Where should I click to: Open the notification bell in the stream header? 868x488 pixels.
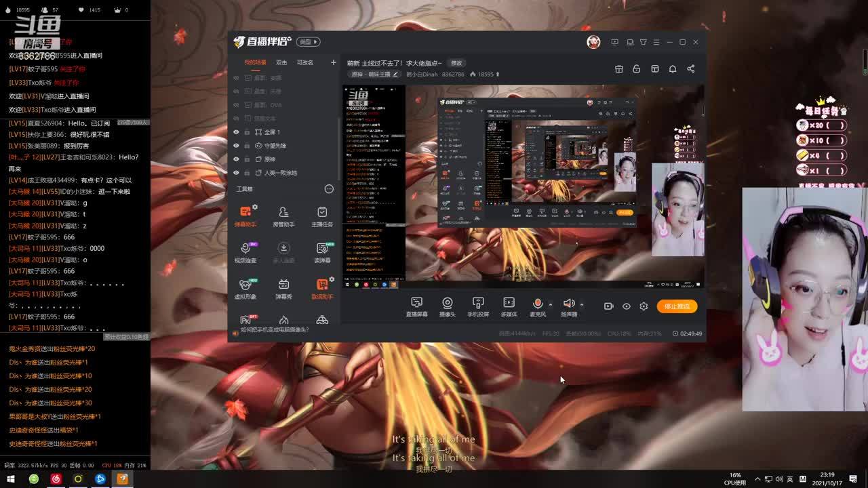(673, 68)
